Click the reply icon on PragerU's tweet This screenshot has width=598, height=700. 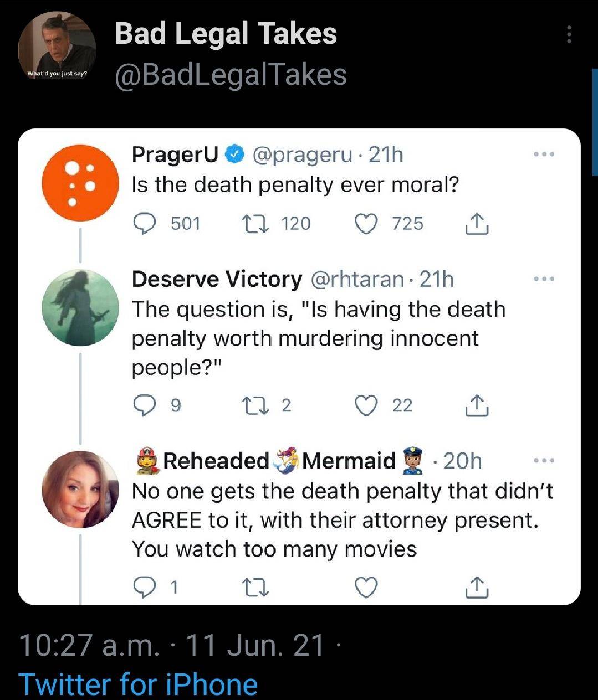[145, 223]
